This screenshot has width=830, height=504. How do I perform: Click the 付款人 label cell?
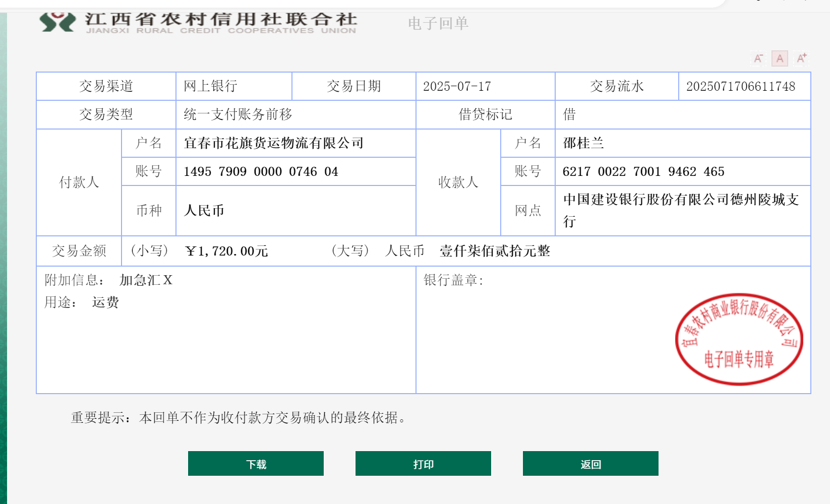pos(79,182)
